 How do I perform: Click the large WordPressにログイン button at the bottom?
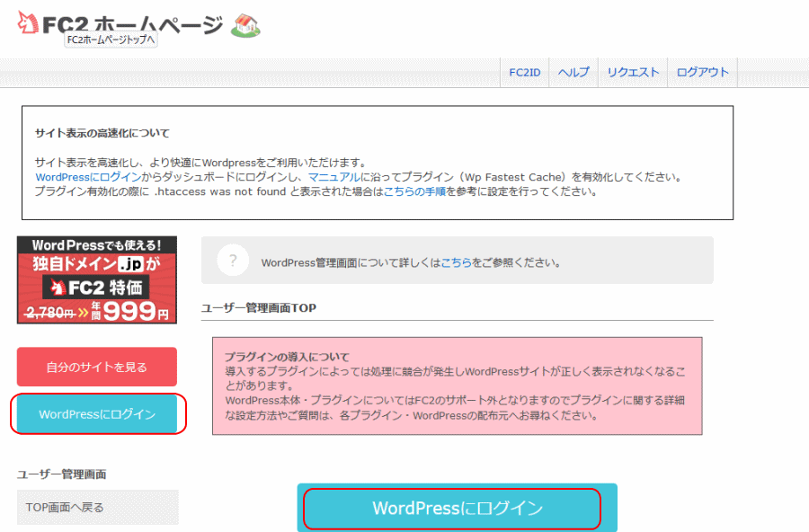(x=458, y=508)
